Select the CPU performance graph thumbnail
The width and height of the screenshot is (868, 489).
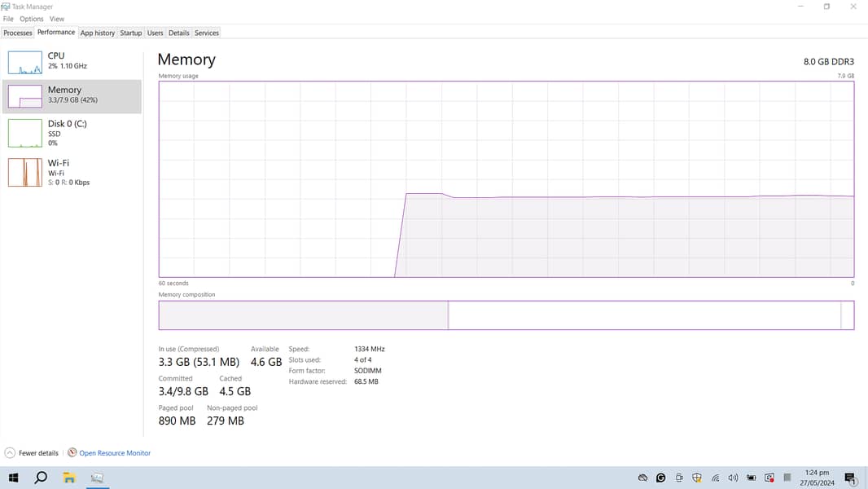24,63
